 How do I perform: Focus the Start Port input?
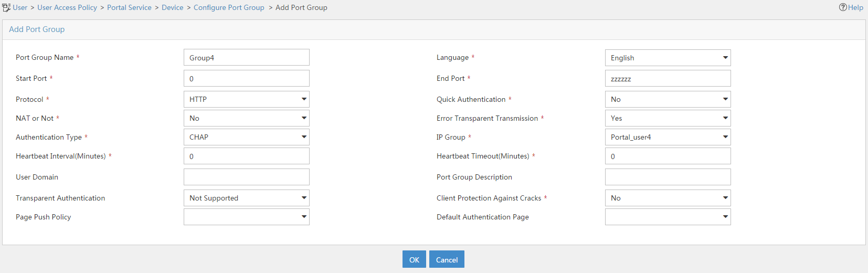(247, 78)
